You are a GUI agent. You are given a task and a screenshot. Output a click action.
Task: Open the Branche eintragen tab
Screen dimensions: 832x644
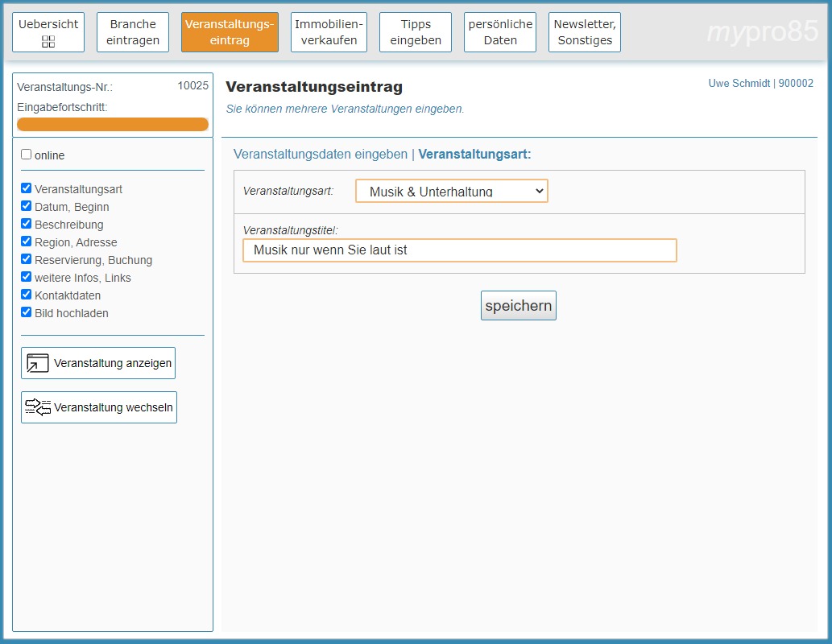point(133,32)
